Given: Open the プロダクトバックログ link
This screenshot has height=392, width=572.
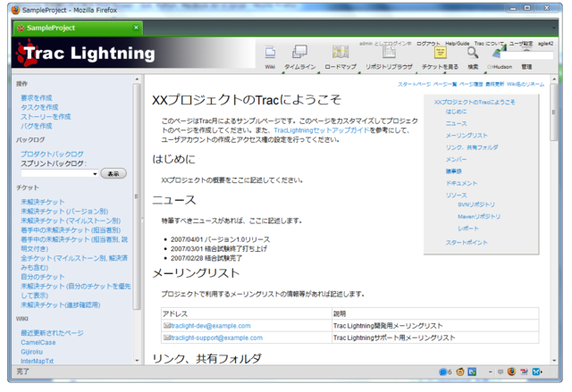Looking at the screenshot, I should click(x=52, y=154).
